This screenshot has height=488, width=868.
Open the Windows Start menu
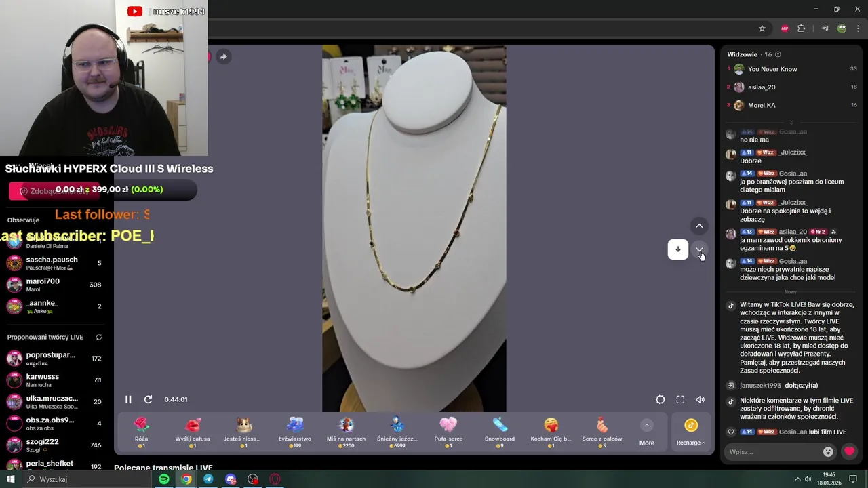coord(10,479)
